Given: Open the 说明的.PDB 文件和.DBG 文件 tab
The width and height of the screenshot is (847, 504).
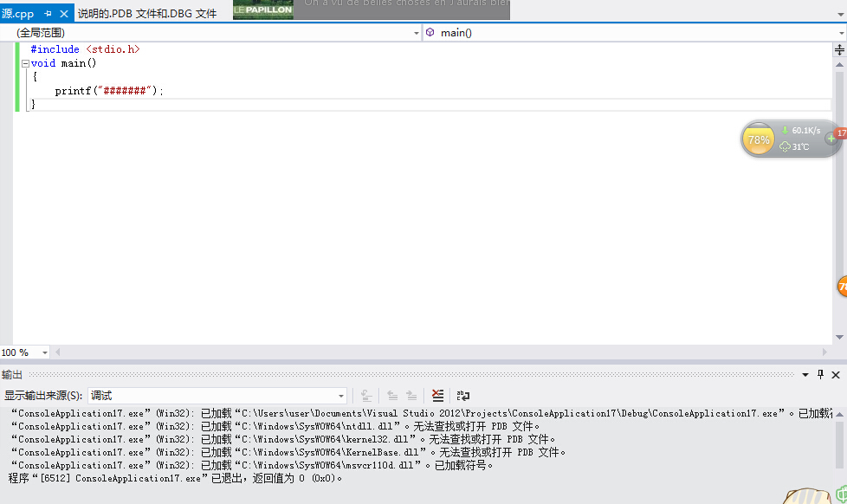Looking at the screenshot, I should (147, 14).
